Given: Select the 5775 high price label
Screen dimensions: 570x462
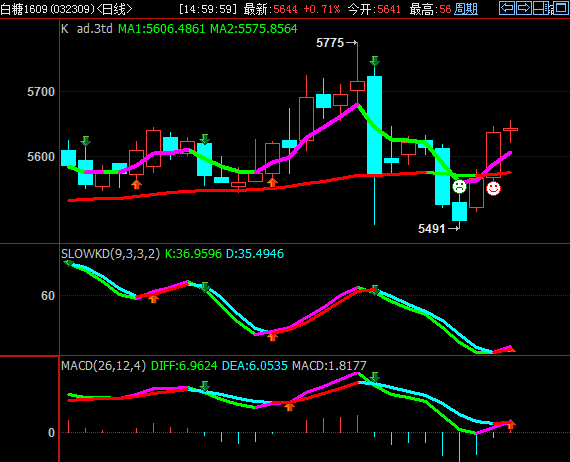Looking at the screenshot, I should click(330, 43).
